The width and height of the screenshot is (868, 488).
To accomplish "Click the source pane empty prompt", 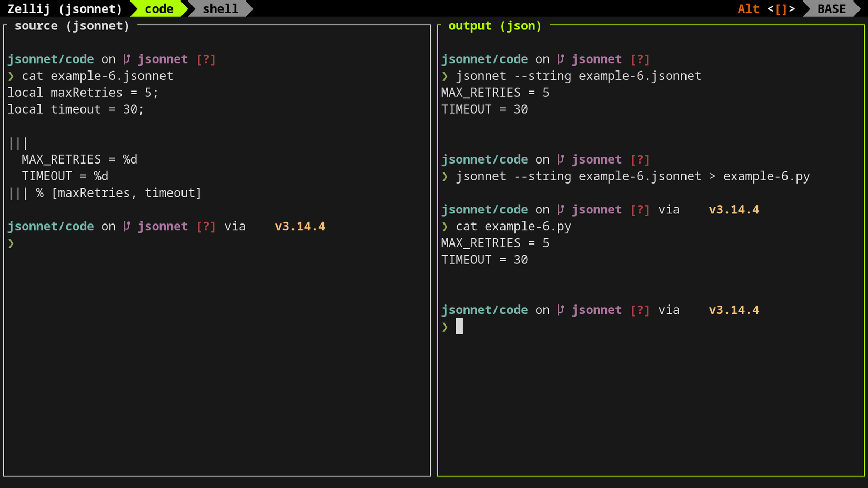I will 11,243.
